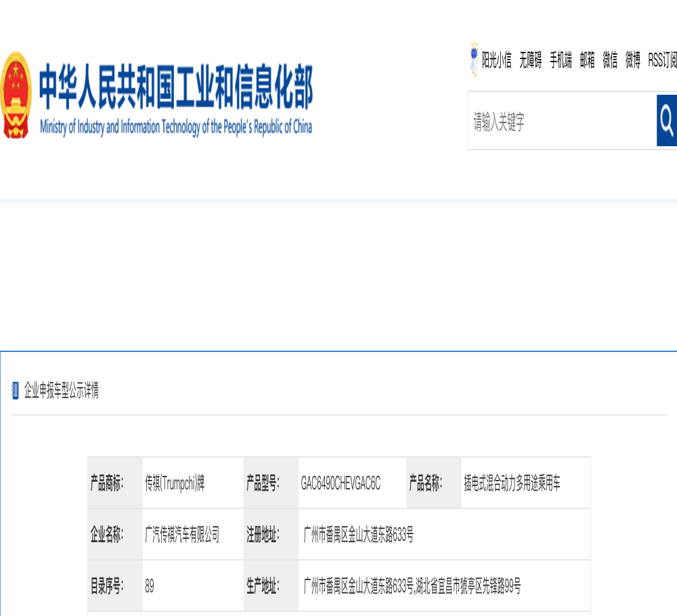Click the 生产地址 label cell

click(x=271, y=586)
